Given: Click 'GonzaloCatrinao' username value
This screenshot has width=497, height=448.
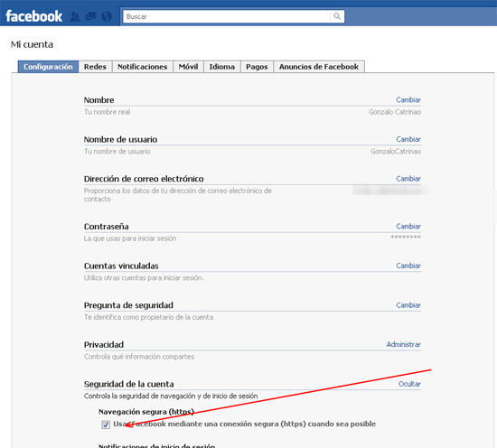Looking at the screenshot, I should tap(396, 152).
